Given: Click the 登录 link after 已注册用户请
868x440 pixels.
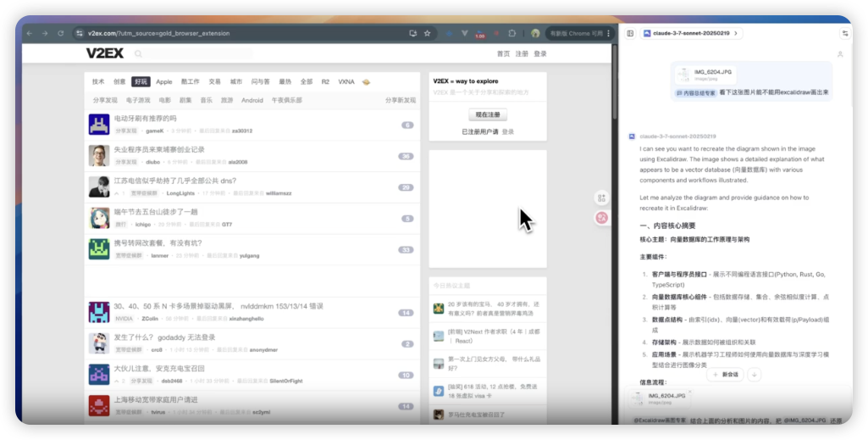Looking at the screenshot, I should 507,132.
